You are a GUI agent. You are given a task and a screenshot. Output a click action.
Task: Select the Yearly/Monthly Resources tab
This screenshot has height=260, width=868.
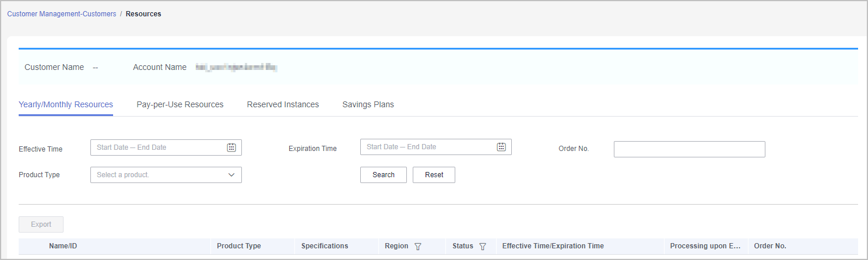[x=66, y=105]
